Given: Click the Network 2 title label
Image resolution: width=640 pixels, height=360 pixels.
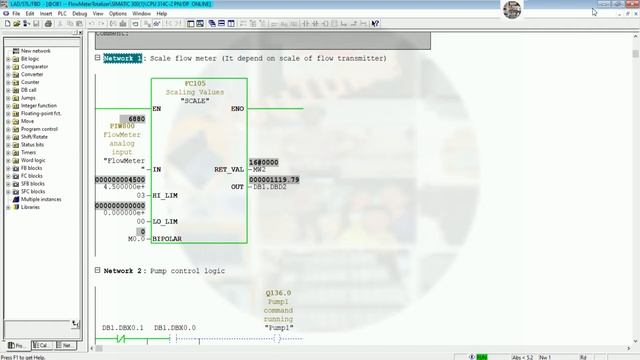Looking at the screenshot, I should (122, 271).
